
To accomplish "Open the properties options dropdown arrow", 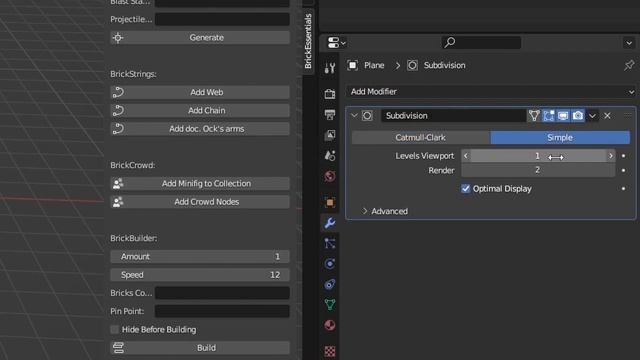I will (629, 43).
